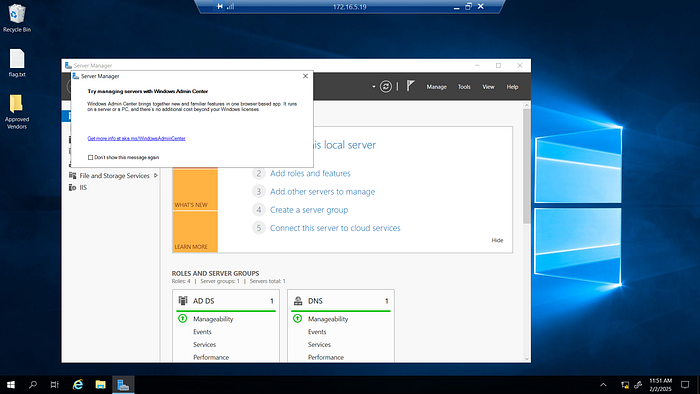
Task: Open the network tray icon
Action: (x=625, y=385)
